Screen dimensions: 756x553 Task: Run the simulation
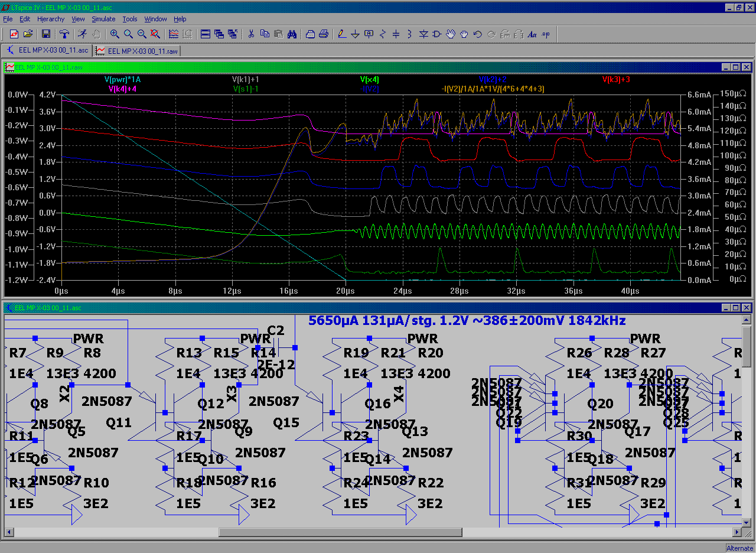pos(82,34)
